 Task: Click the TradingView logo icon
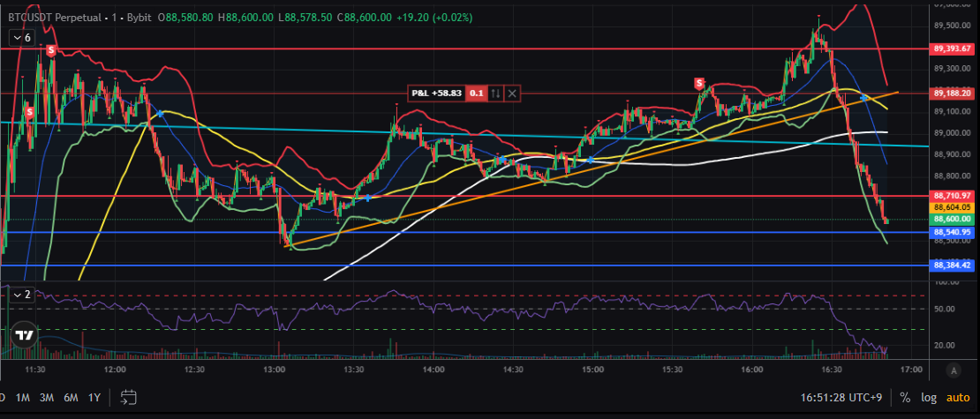point(24,335)
